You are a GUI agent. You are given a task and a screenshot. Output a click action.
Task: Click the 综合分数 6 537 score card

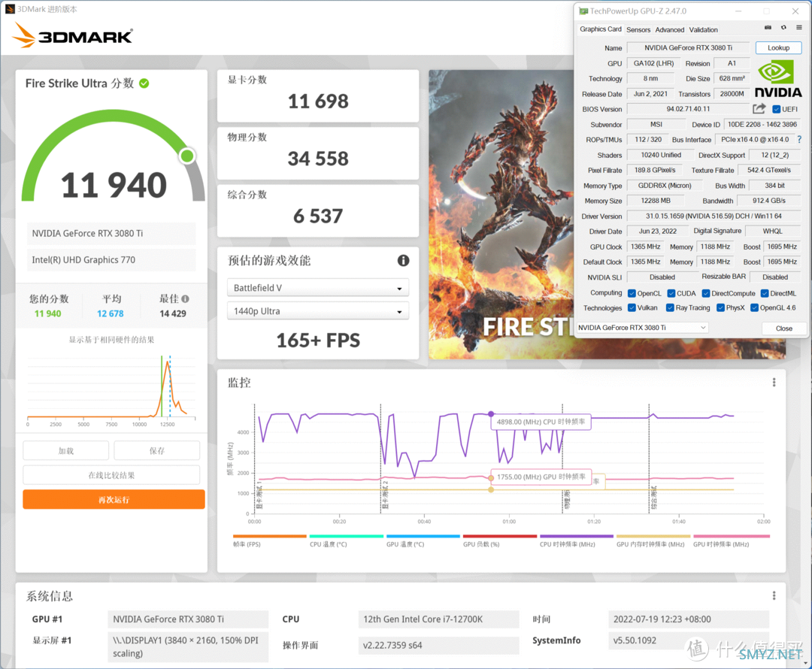318,210
